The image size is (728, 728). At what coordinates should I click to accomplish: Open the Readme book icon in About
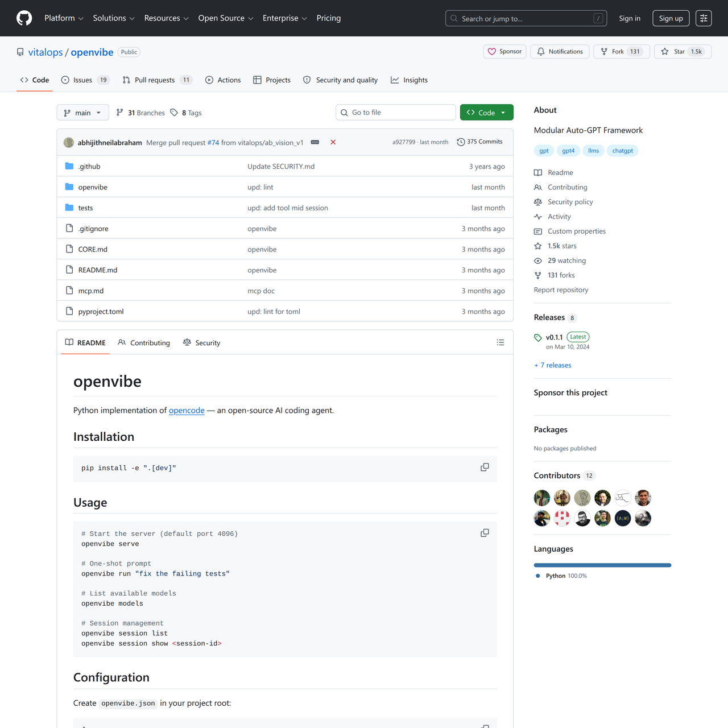(x=538, y=173)
